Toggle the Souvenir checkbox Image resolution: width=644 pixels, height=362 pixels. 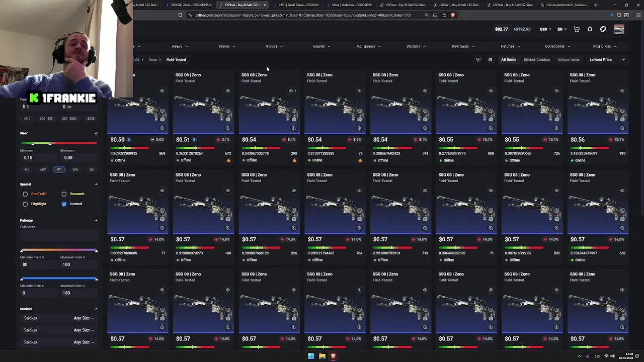[64, 194]
